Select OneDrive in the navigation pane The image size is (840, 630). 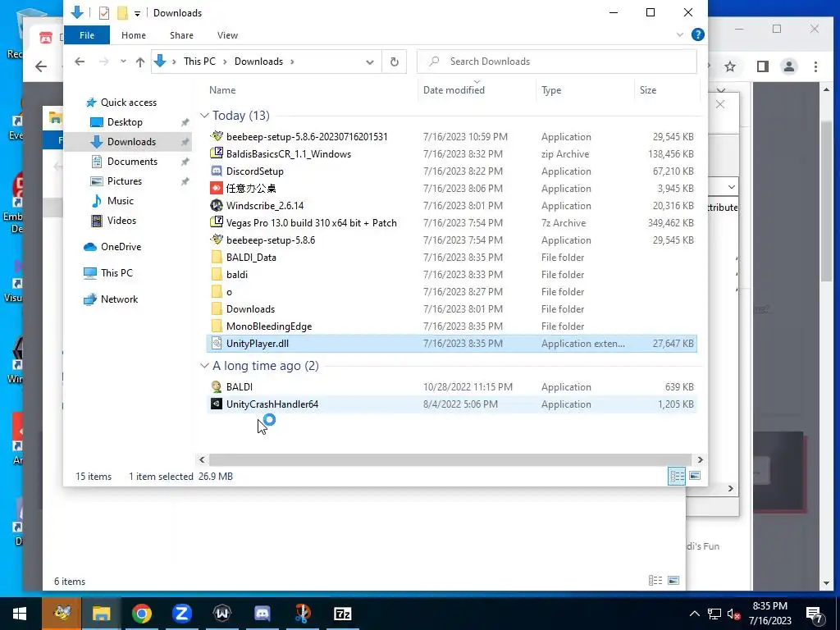[121, 247]
